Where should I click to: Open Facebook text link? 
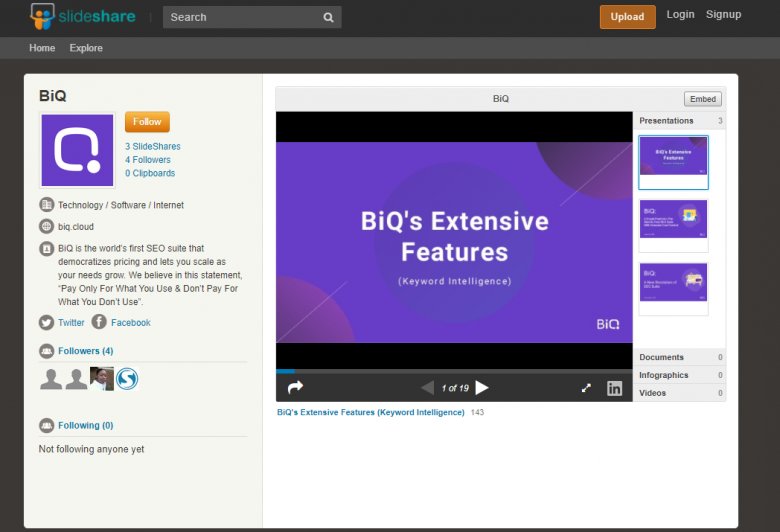tap(131, 322)
